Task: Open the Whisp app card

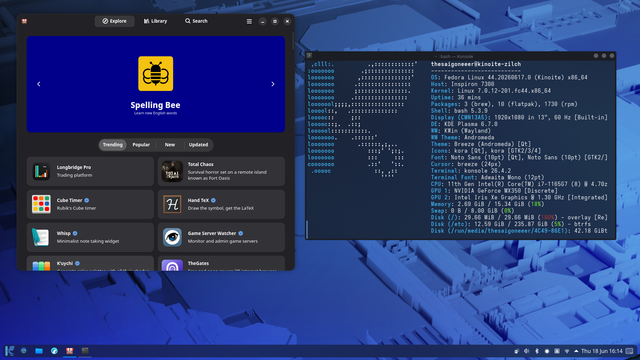Action: click(90, 237)
